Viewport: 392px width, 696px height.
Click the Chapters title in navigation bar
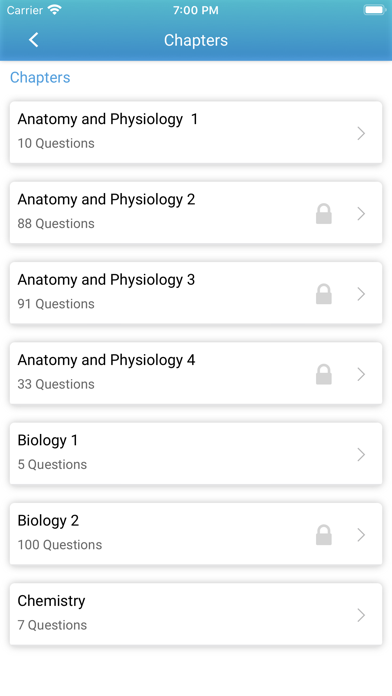196,40
